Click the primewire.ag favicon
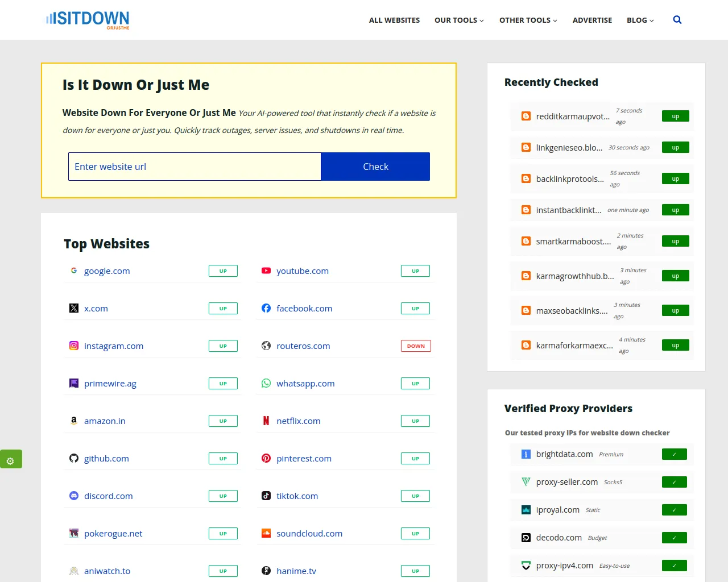 pos(74,383)
